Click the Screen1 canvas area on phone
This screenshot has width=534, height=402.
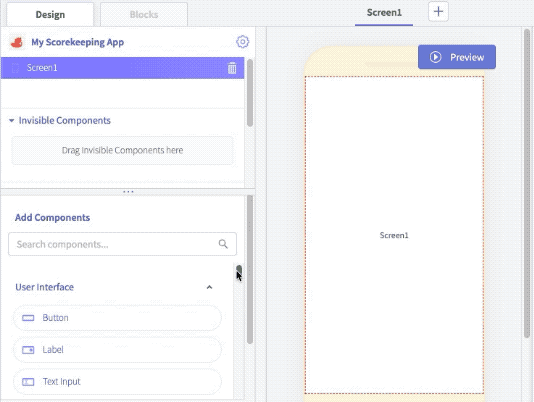[394, 235]
